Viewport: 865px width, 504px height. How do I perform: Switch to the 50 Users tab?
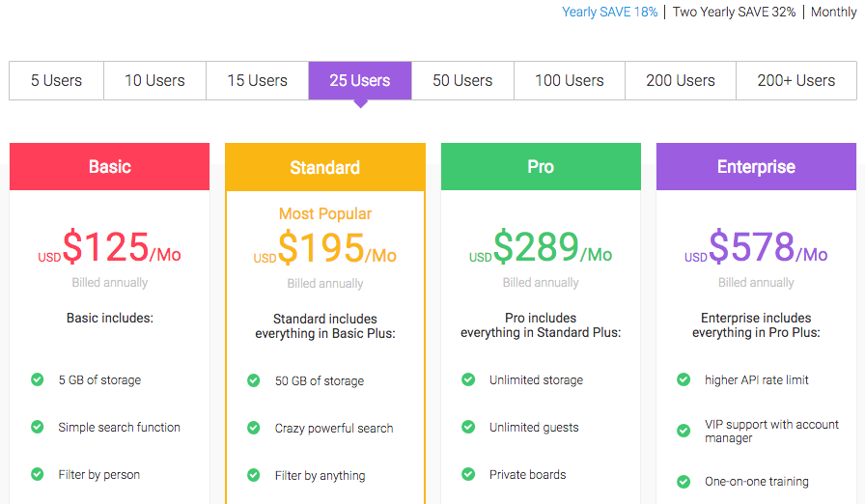(462, 81)
